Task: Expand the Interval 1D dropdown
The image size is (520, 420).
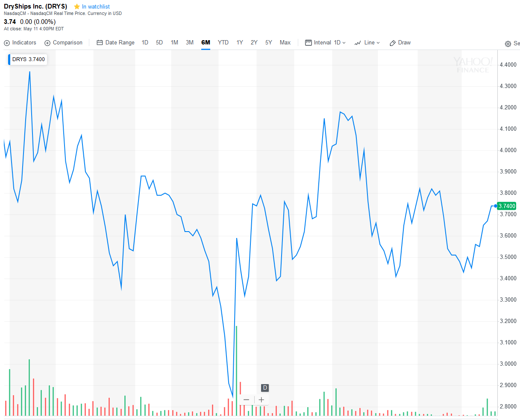Action: click(326, 43)
